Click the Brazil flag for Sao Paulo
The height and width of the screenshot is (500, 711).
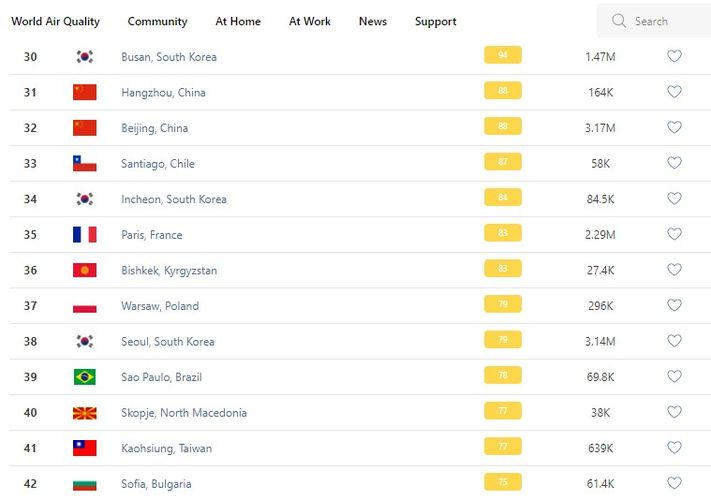(x=85, y=377)
